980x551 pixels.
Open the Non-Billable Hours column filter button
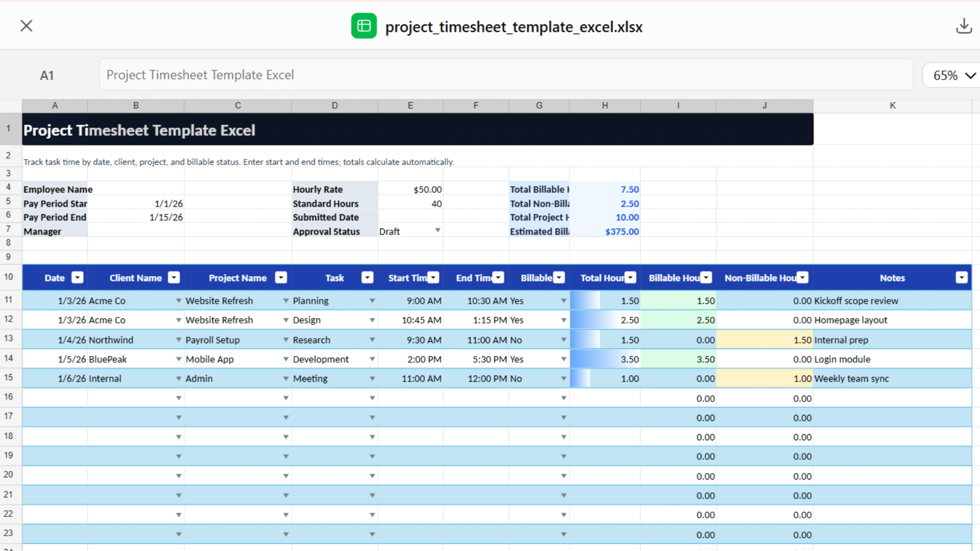(x=803, y=278)
